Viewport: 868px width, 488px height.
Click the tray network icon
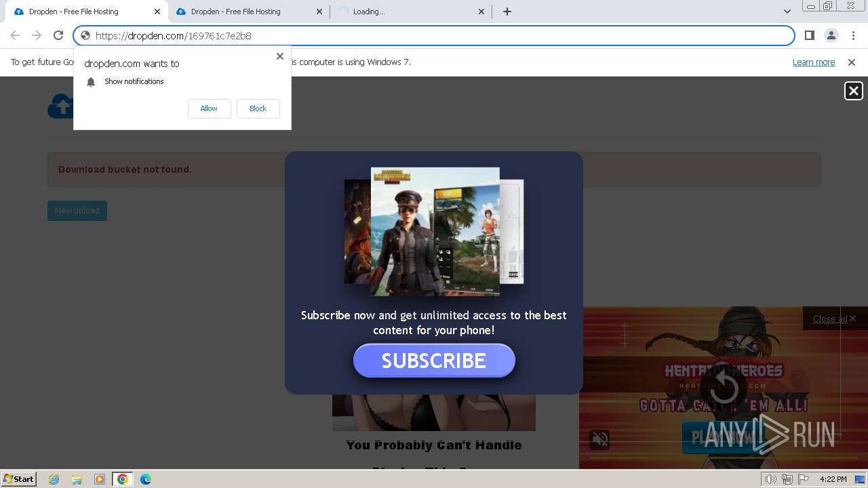point(788,479)
